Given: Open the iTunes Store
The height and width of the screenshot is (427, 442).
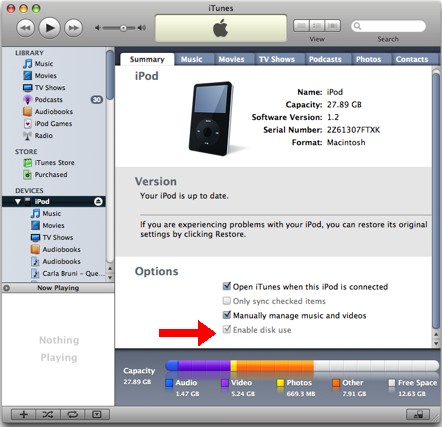Looking at the screenshot, I should pos(54,163).
